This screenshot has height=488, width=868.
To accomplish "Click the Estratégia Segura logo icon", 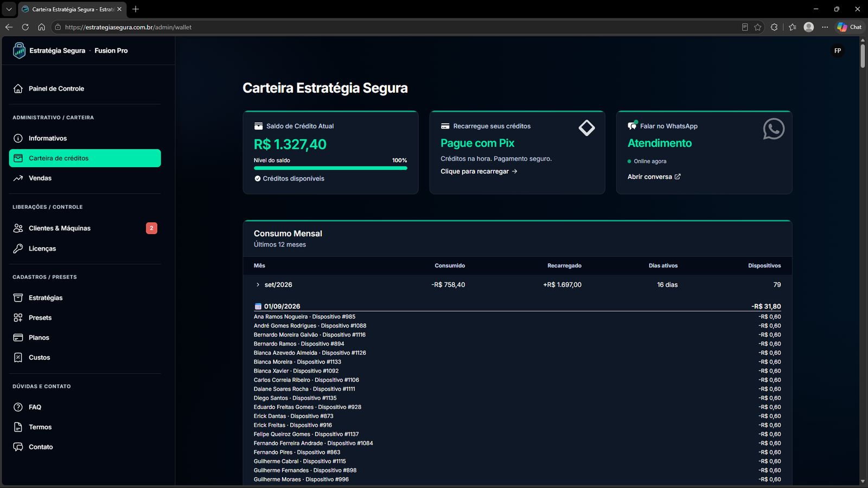I will (19, 50).
